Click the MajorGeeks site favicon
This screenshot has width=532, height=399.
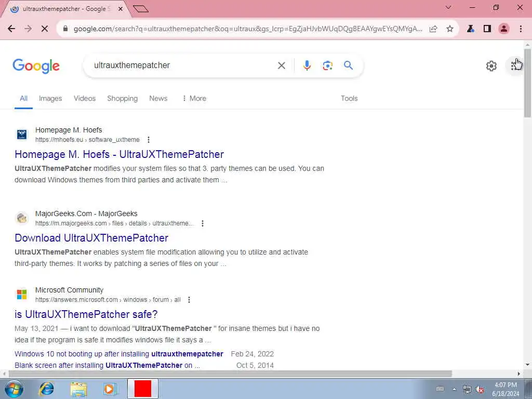coord(22,218)
